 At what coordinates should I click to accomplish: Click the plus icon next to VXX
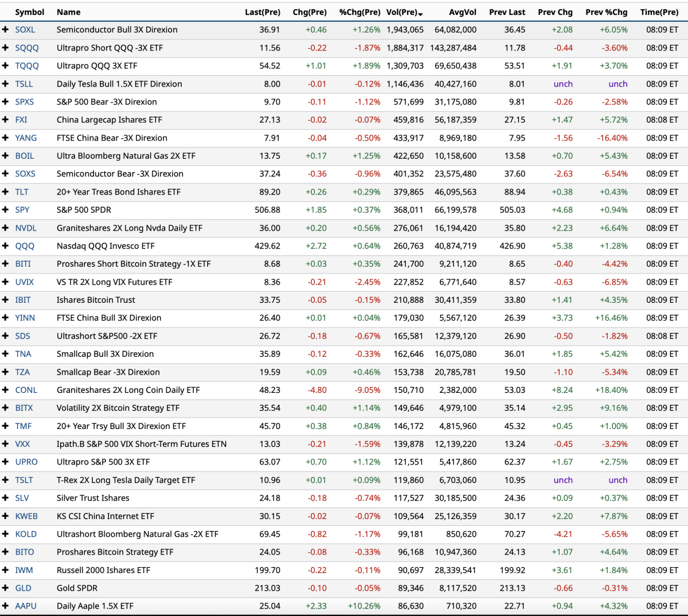tap(5, 444)
